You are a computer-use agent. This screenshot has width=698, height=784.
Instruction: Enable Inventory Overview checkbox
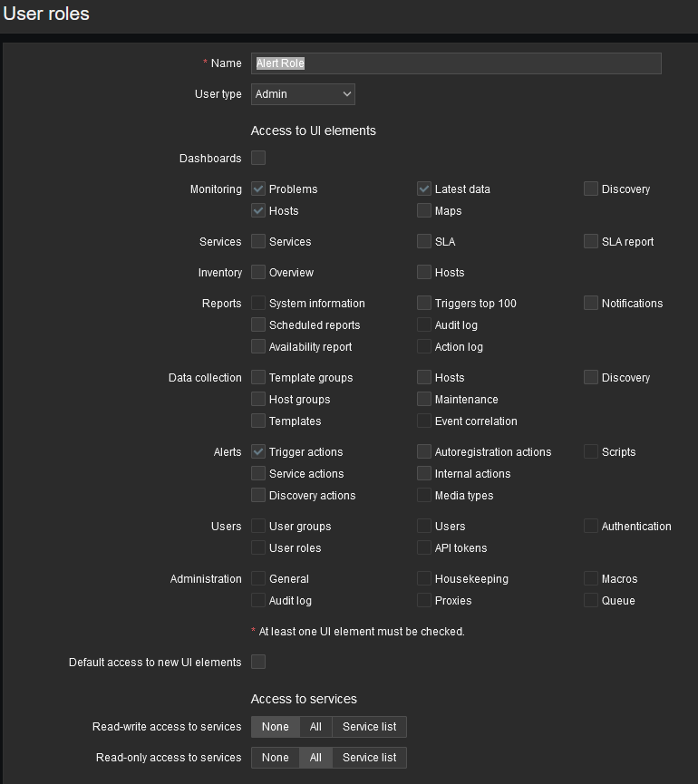258,273
